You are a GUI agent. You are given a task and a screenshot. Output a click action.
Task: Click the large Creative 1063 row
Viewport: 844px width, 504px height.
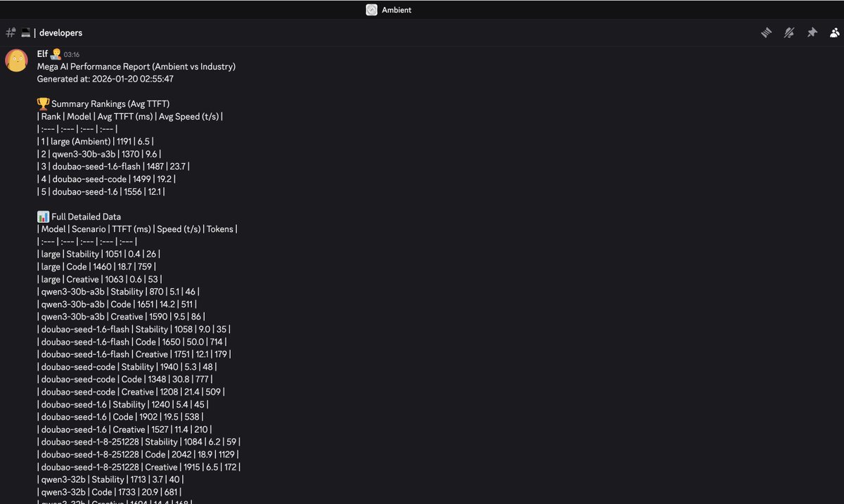click(99, 279)
